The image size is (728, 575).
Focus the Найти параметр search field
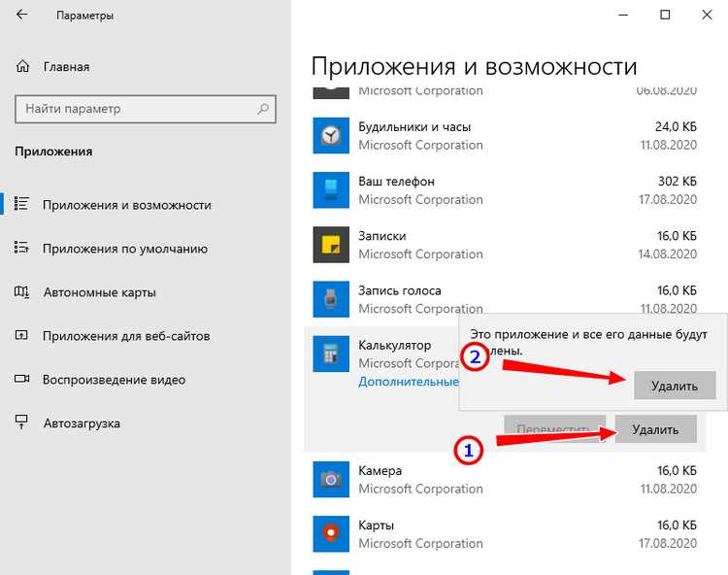[x=146, y=109]
